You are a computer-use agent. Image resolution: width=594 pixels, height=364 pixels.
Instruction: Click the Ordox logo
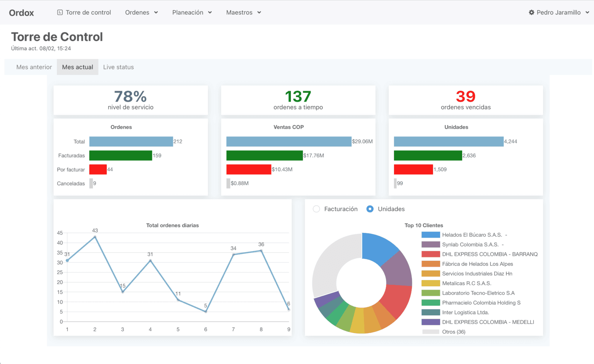(x=21, y=13)
